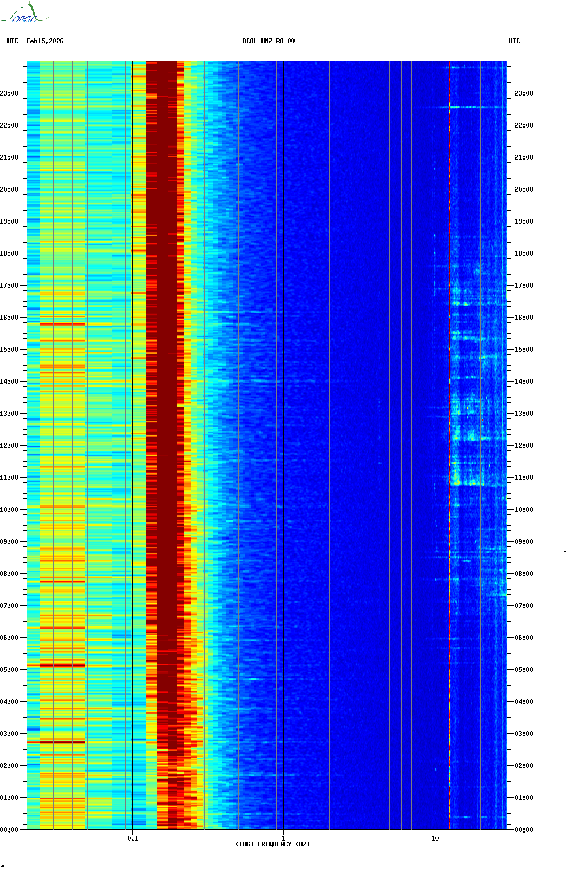Click the 15:00 label on the left axis

pos(9,350)
